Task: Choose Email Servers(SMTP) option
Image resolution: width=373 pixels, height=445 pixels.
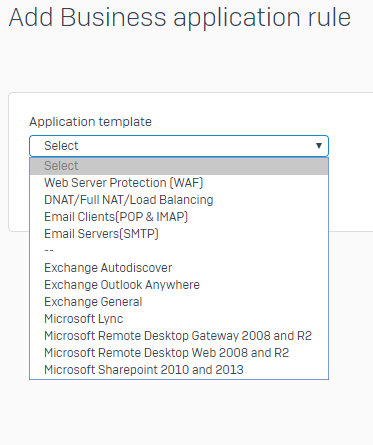Action: 179,234
